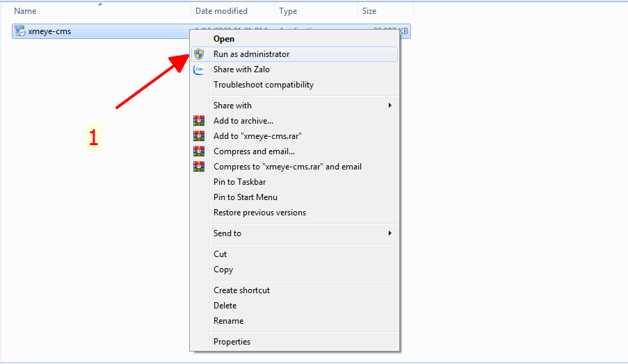Sort files by the Size column header
This screenshot has width=628, height=364.
[369, 11]
